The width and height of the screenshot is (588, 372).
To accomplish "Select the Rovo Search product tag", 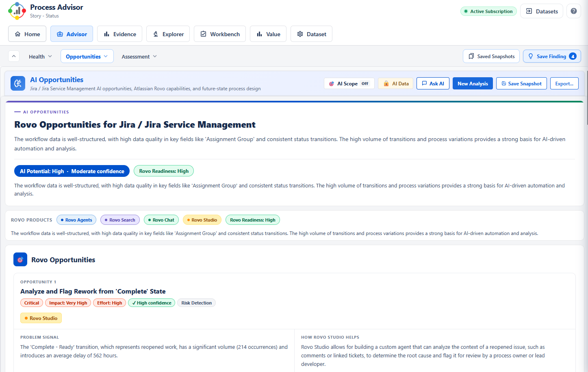I will click(x=120, y=220).
